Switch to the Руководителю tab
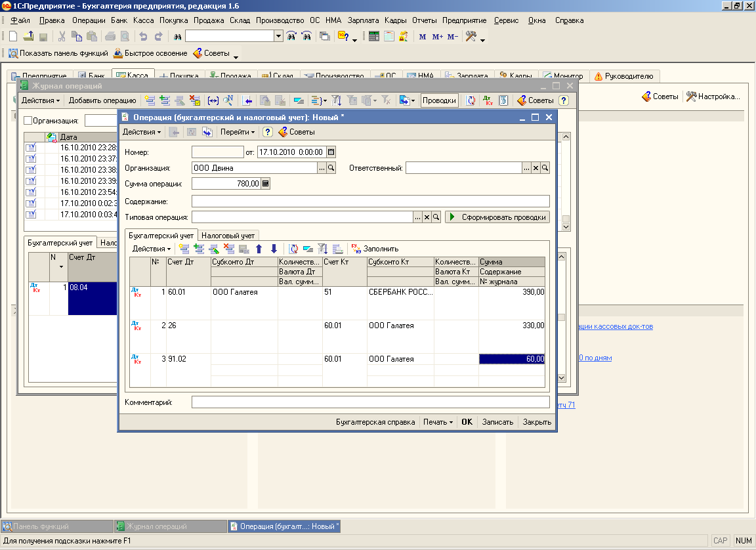The height and width of the screenshot is (550, 756). 624,75
